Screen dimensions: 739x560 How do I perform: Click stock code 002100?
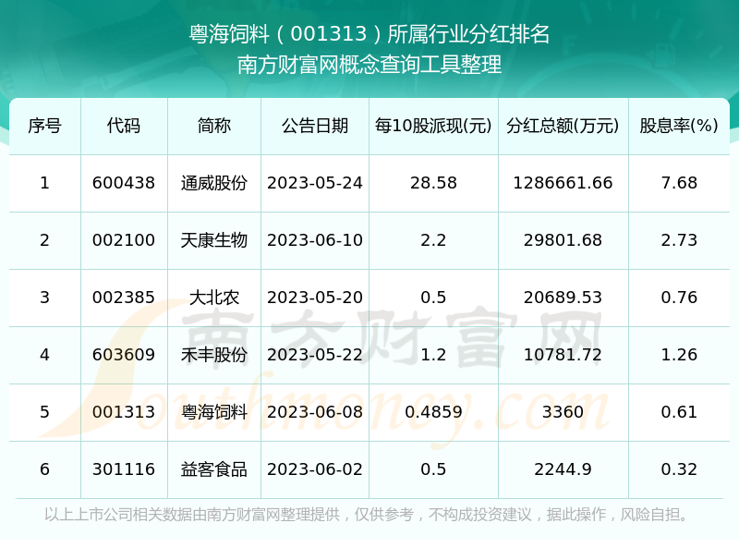click(124, 240)
